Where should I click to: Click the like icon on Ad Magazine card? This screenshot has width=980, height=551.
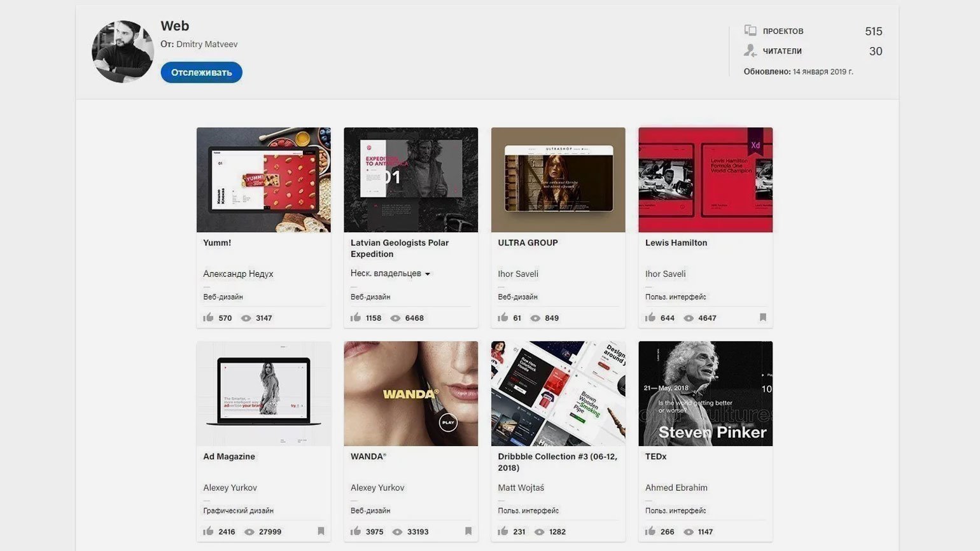[208, 531]
